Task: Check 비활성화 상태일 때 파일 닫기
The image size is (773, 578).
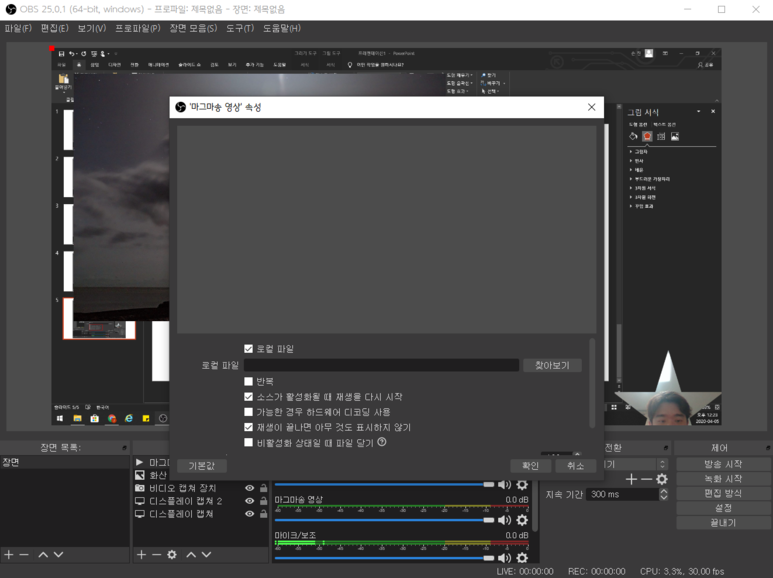Action: coord(248,442)
